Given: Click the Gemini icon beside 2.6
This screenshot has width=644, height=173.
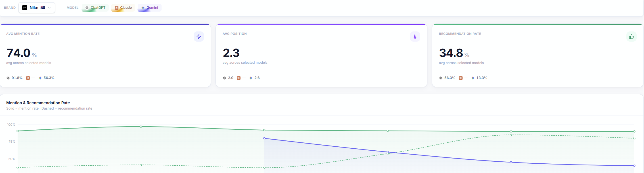Looking at the screenshot, I should point(251,78).
